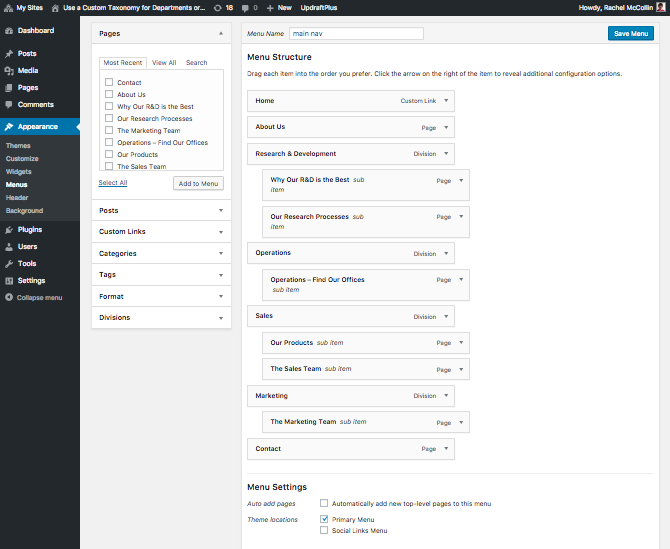
Task: Click Our Products menu item bar
Action: click(366, 343)
